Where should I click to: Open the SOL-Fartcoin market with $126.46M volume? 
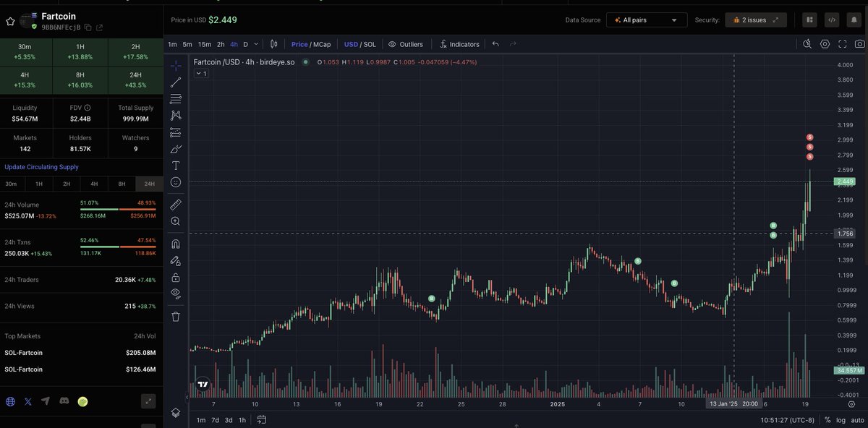81,369
